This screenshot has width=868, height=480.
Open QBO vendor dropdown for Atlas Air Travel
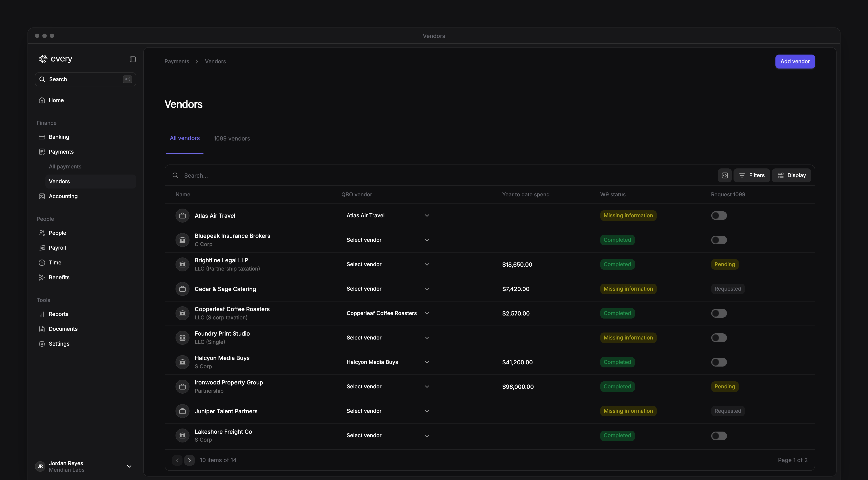(x=388, y=216)
